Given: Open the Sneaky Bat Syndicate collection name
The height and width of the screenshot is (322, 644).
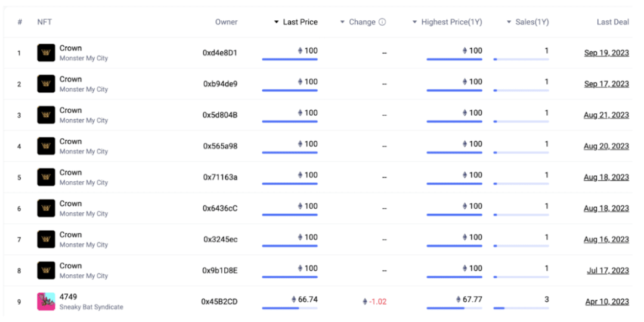Looking at the screenshot, I should (x=91, y=307).
